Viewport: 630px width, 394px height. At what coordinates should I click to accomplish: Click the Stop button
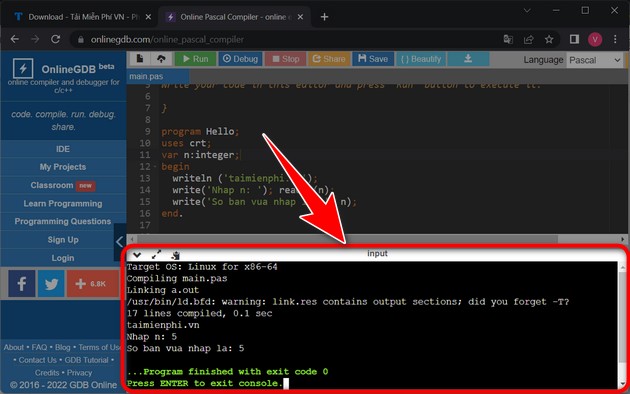pyautogui.click(x=285, y=59)
